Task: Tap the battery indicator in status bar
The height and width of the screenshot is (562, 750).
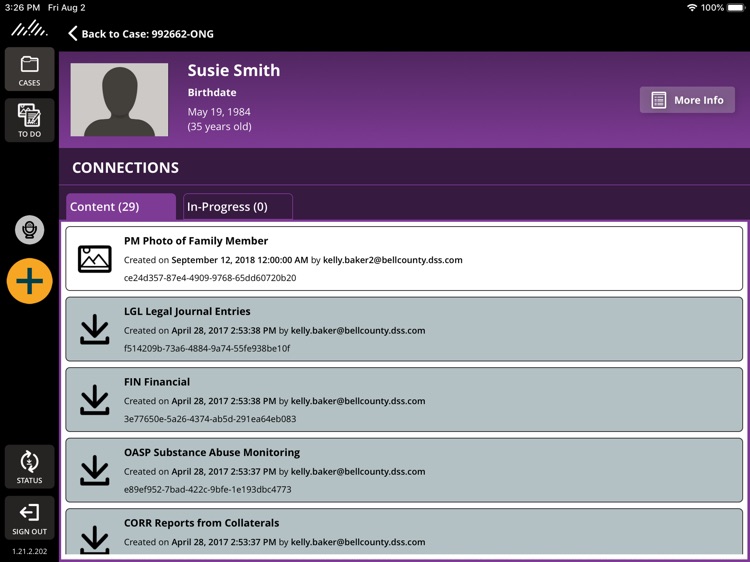Action: pyautogui.click(x=736, y=8)
